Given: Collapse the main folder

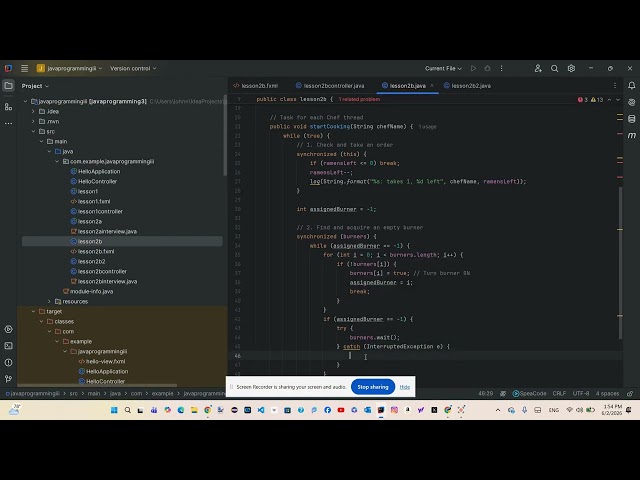Looking at the screenshot, I should pyautogui.click(x=41, y=141).
